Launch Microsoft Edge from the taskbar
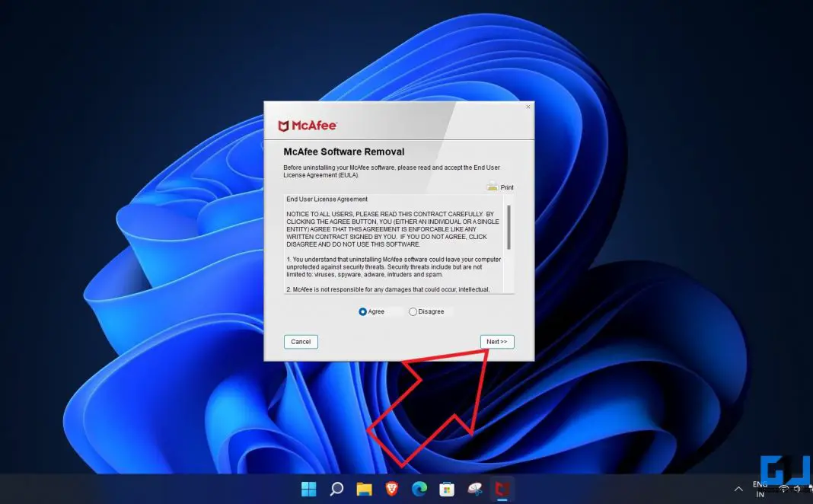This screenshot has height=504, width=813. tap(419, 489)
